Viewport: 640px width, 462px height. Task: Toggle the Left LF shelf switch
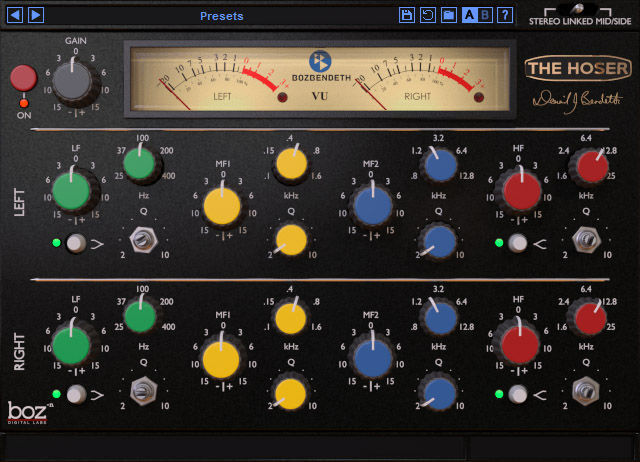[74, 243]
